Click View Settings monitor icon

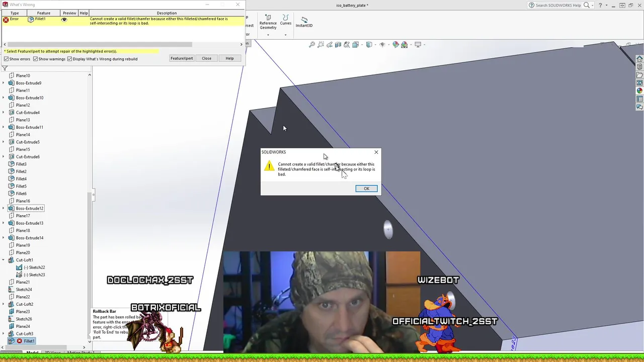418,45
